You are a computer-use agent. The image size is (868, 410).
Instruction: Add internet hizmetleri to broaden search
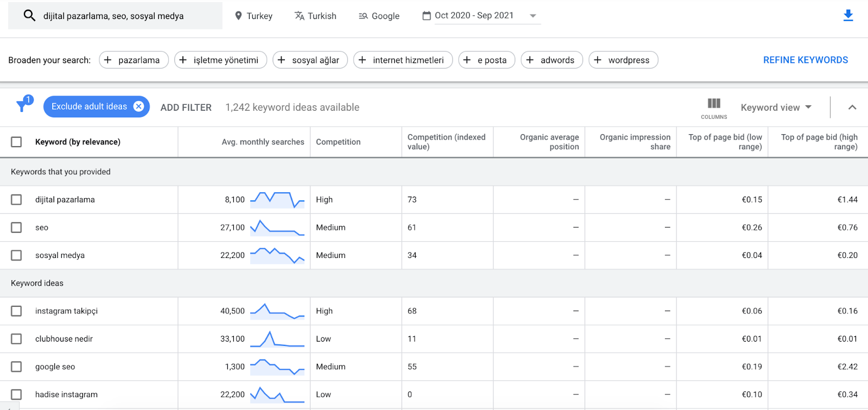click(x=403, y=60)
